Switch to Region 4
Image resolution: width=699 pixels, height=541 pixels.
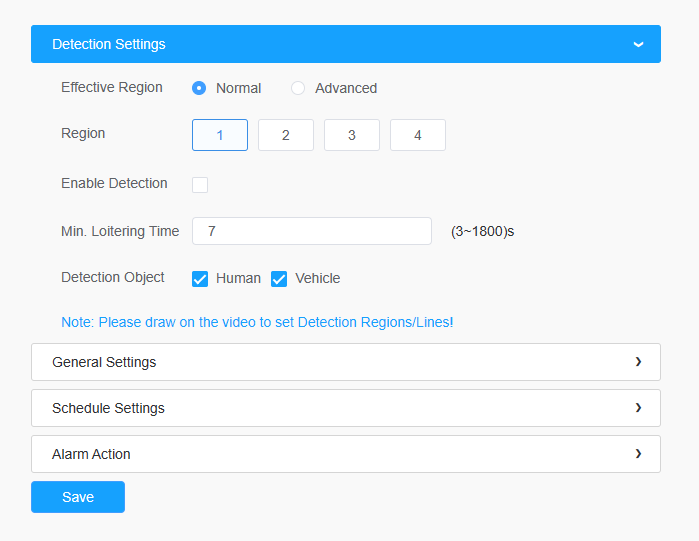click(x=418, y=135)
